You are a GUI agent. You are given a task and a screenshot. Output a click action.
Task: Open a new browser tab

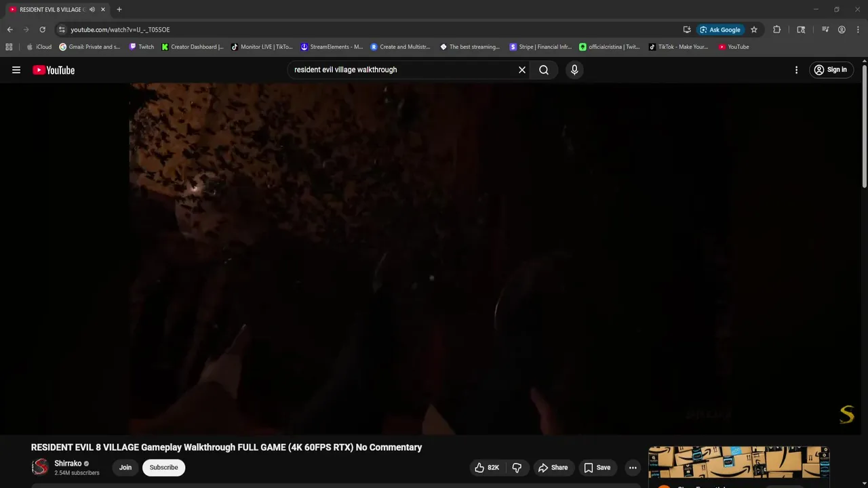coord(119,9)
